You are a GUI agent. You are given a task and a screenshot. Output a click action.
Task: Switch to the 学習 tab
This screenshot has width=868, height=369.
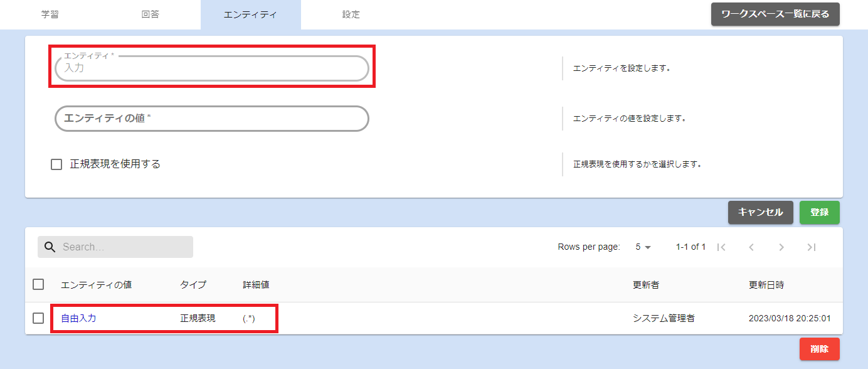point(50,14)
